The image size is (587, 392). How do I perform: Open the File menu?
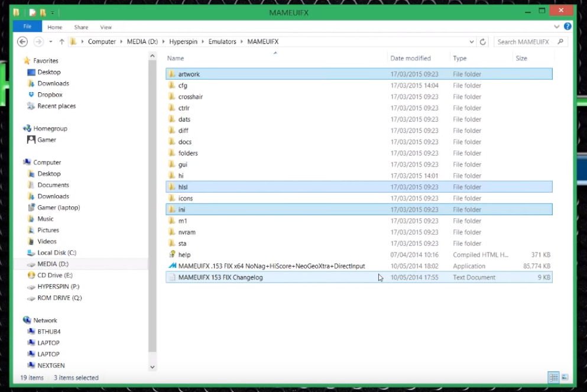[x=27, y=27]
